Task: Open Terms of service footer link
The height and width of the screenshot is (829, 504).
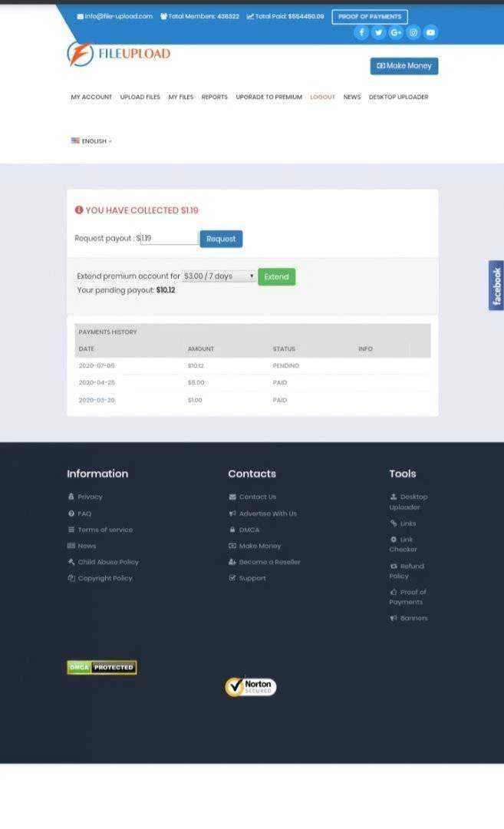Action: tap(100, 530)
